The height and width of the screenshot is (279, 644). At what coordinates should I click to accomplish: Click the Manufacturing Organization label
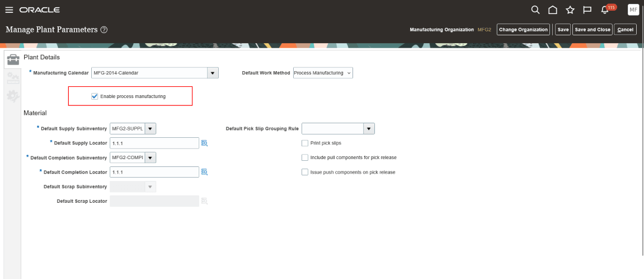coord(442,30)
